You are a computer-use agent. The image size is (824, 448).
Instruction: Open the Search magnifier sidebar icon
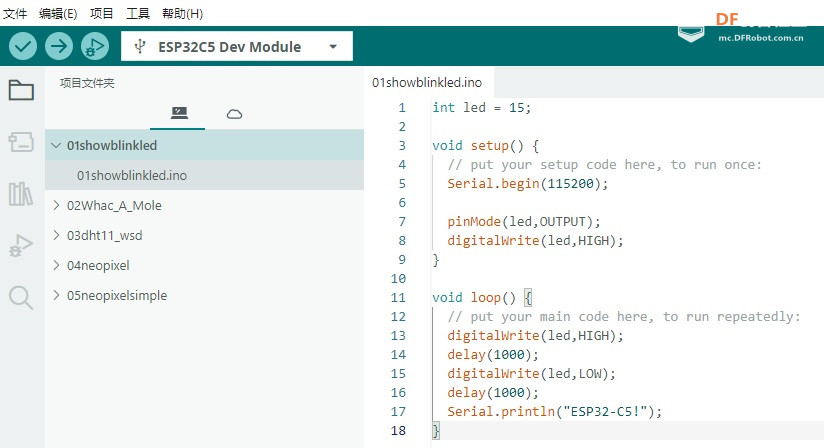21,297
